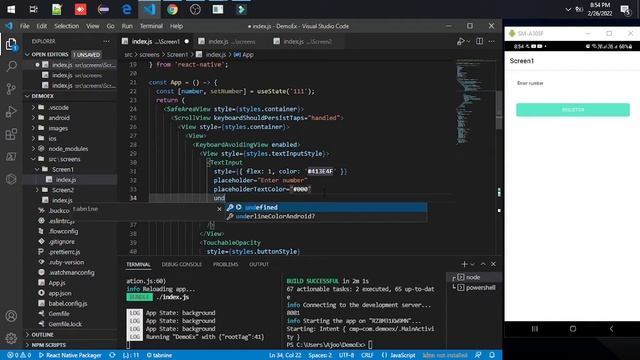Viewport: 640px width, 360px height.
Task: Open App.js in file explorer
Action: tap(57, 283)
